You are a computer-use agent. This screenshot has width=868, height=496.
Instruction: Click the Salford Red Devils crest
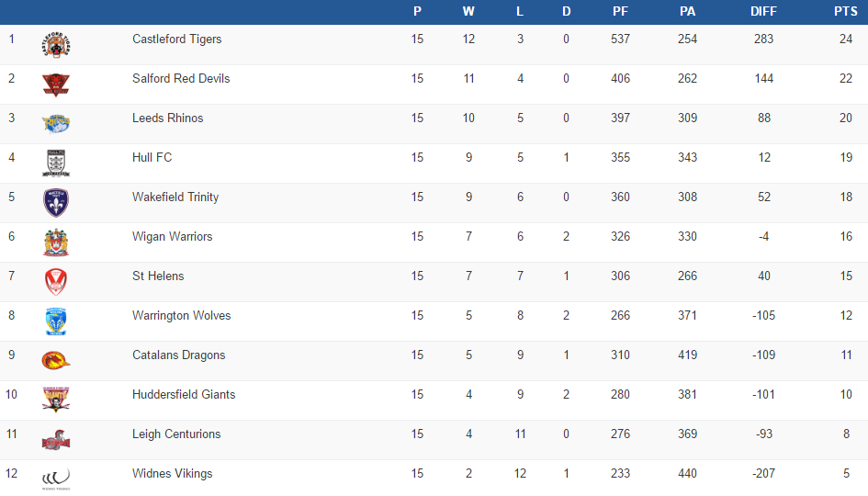[56, 85]
